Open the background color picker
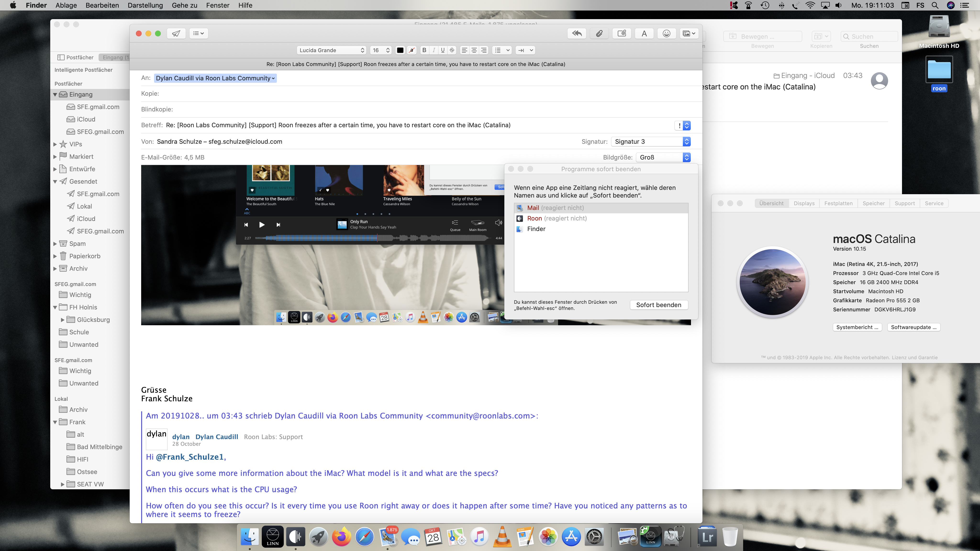The image size is (980, 551). (x=412, y=50)
